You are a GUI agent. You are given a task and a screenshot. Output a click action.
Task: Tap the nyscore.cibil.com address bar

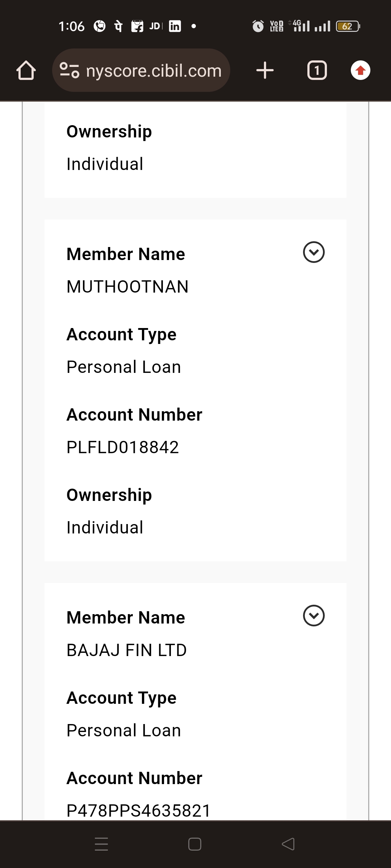(154, 71)
